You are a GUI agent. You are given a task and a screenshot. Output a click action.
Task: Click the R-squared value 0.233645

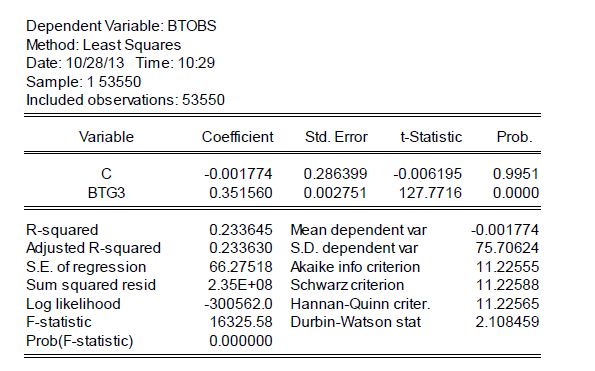[x=241, y=230]
